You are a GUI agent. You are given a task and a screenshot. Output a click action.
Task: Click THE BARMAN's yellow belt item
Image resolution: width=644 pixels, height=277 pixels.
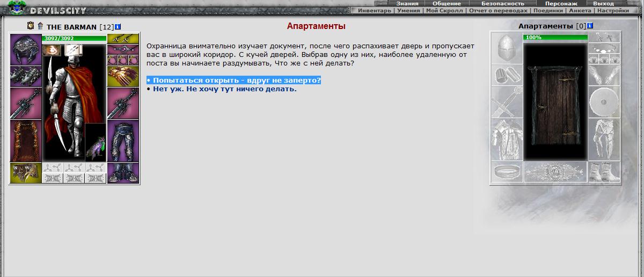[x=26, y=172]
